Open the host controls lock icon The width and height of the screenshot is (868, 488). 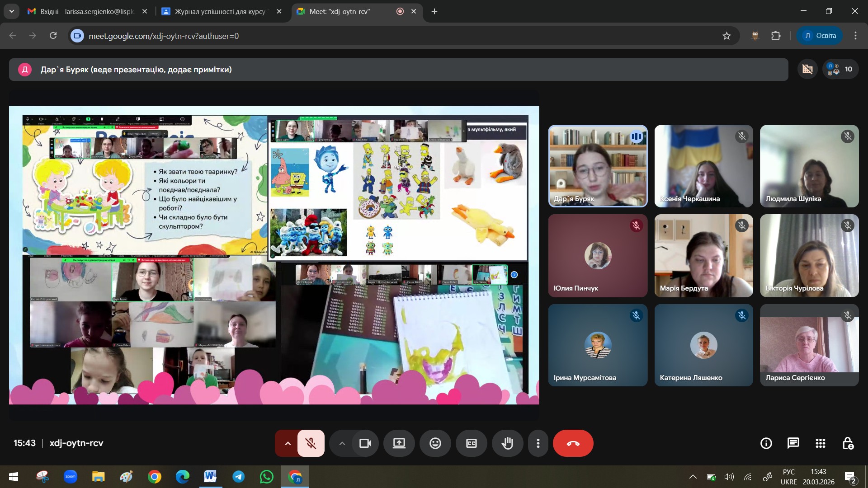click(848, 443)
